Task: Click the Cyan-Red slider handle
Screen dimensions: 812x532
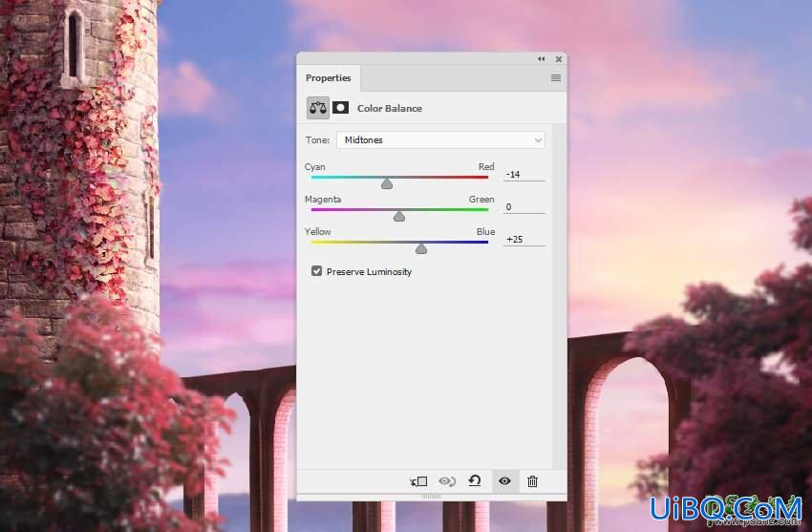Action: [387, 183]
